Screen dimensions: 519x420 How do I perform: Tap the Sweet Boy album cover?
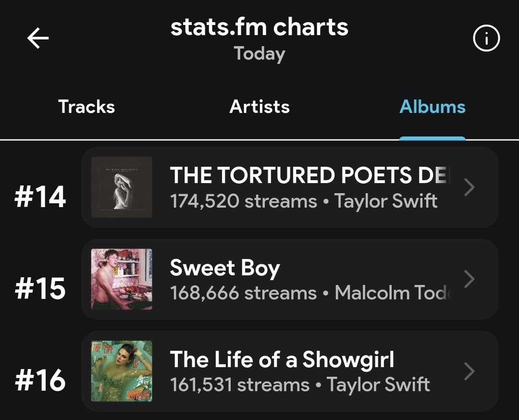pos(122,279)
